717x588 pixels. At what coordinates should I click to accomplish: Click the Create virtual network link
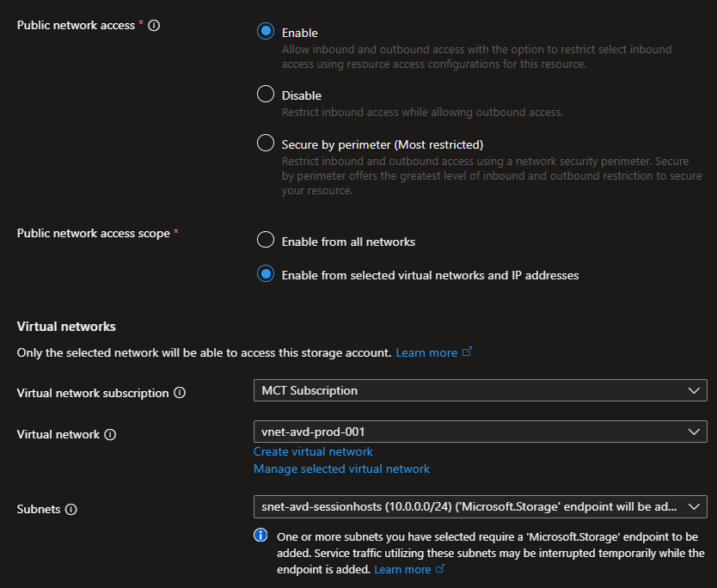pos(313,451)
